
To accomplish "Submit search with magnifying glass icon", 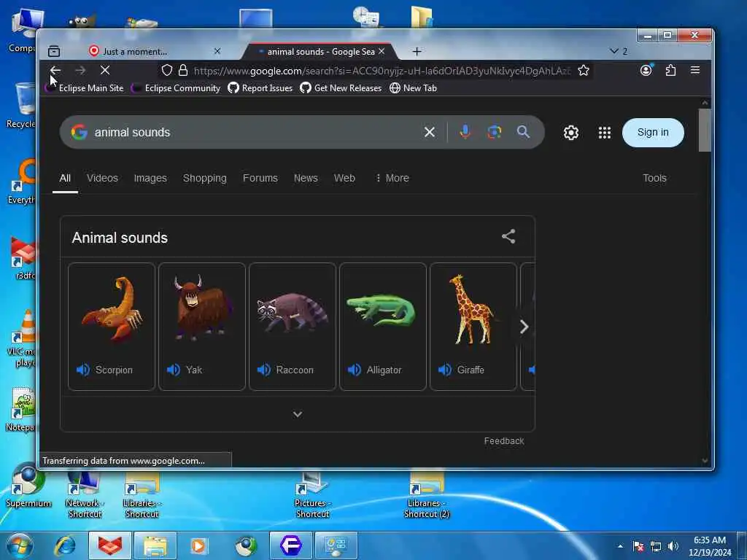I will [x=523, y=132].
